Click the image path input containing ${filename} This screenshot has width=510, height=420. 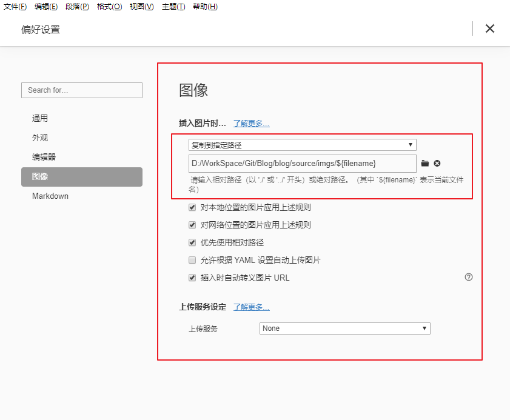[x=303, y=164]
